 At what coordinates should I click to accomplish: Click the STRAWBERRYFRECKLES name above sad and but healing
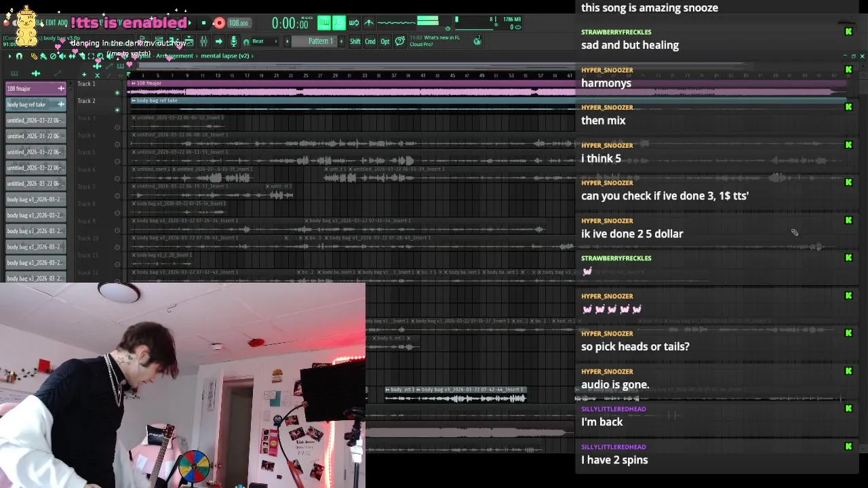click(616, 32)
